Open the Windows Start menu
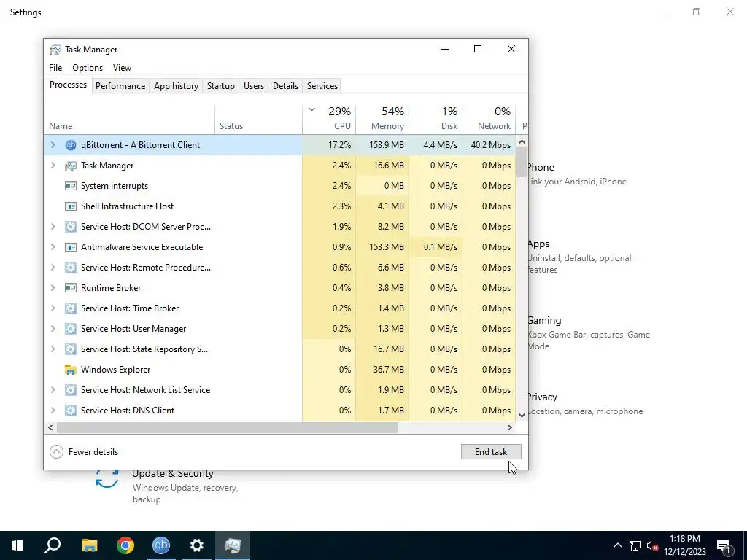The image size is (747, 560). 18,545
